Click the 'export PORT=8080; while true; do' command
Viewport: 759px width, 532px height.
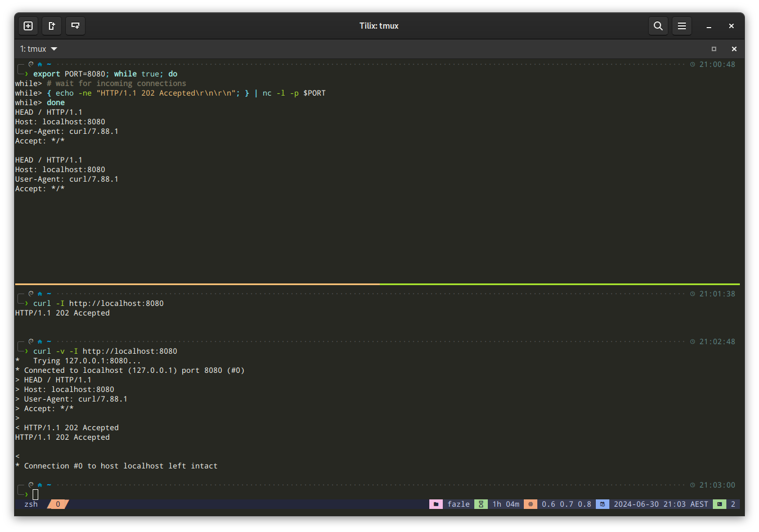pos(105,74)
